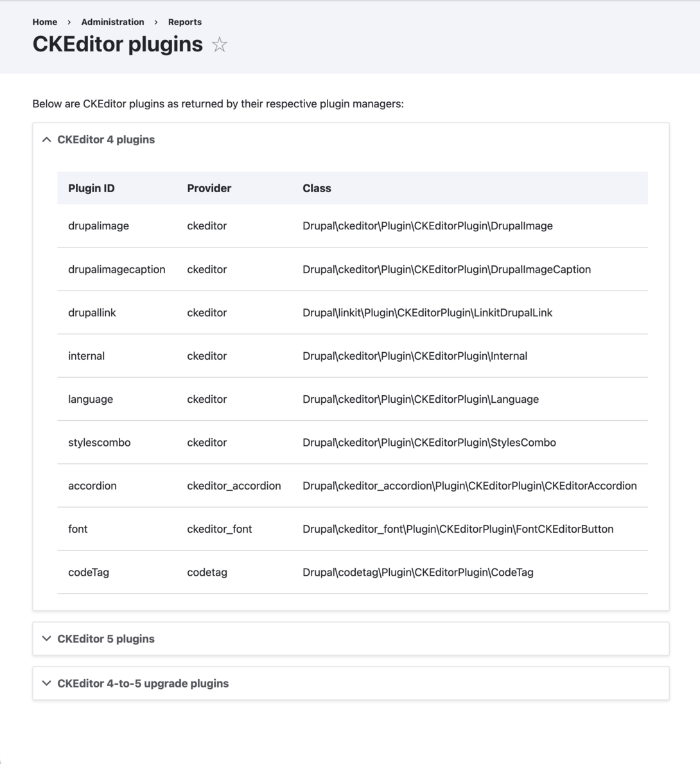Click the Plugin ID column header
The width and height of the screenshot is (700, 764).
point(91,188)
